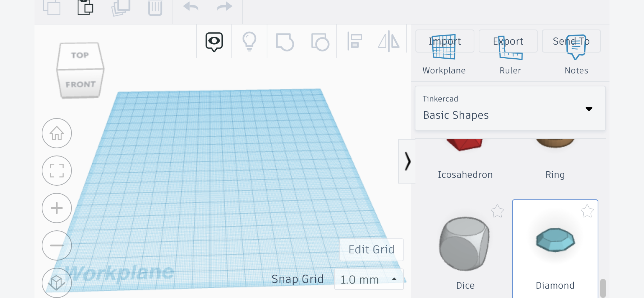Viewport: 644px width, 298px height.
Task: Open the Edit Grid settings
Action: [x=372, y=249]
